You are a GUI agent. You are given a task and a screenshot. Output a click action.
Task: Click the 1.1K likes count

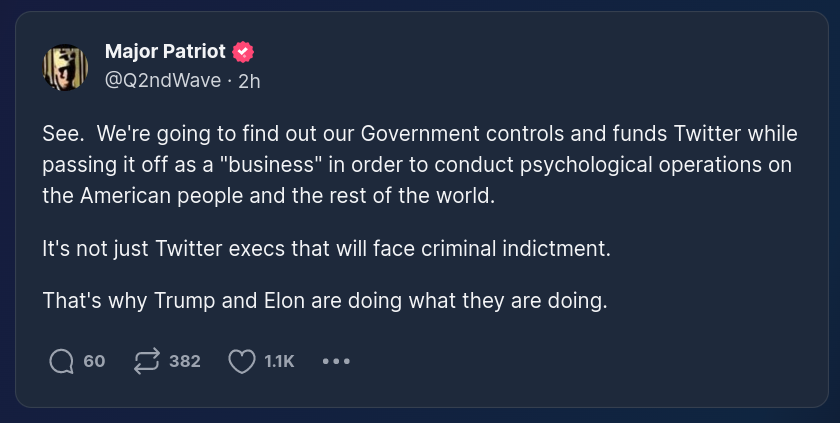click(x=279, y=361)
